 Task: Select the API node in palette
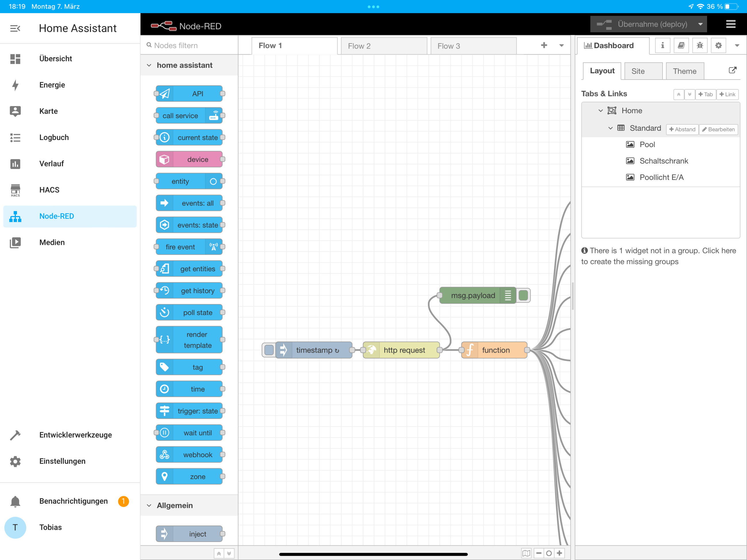(189, 94)
